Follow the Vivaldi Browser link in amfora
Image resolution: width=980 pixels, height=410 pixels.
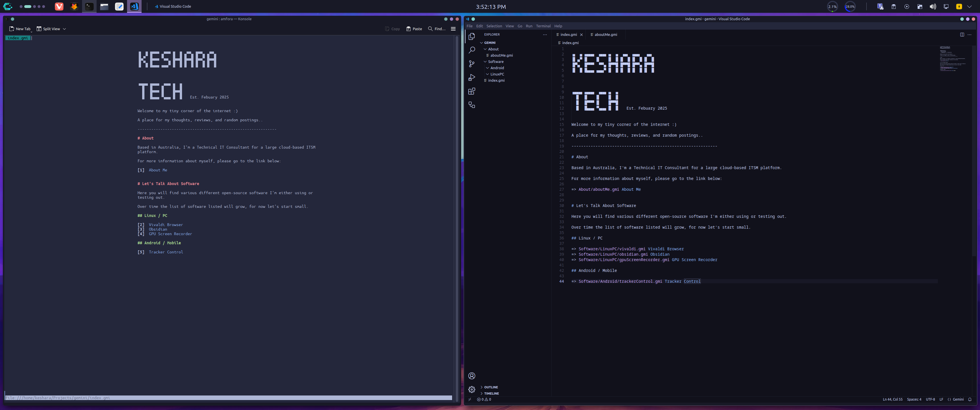(166, 225)
